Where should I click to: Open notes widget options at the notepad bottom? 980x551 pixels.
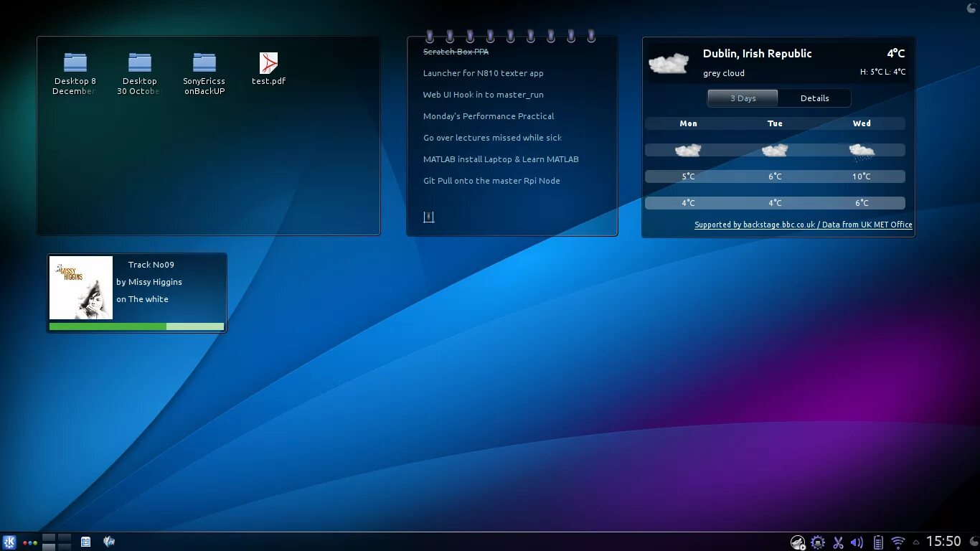click(x=428, y=216)
